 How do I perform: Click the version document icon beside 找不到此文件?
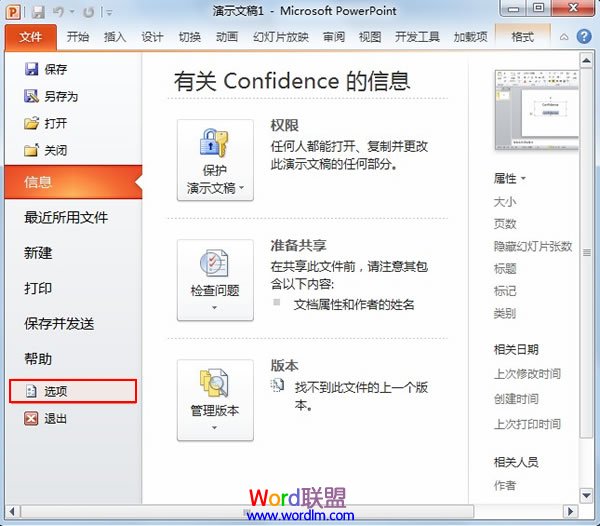tap(277, 386)
